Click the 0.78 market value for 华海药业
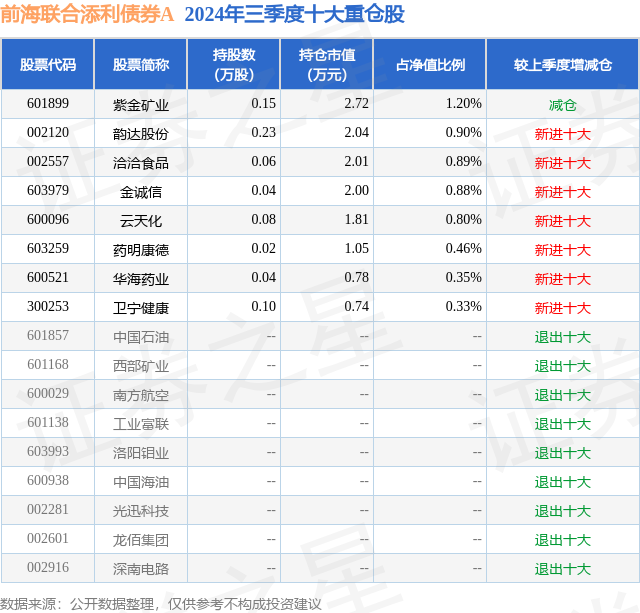Image resolution: width=640 pixels, height=613 pixels. [356, 278]
